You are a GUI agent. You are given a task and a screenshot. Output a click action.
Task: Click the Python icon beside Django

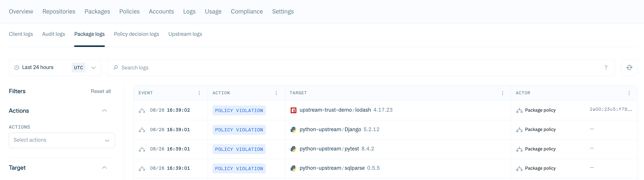pos(293,130)
